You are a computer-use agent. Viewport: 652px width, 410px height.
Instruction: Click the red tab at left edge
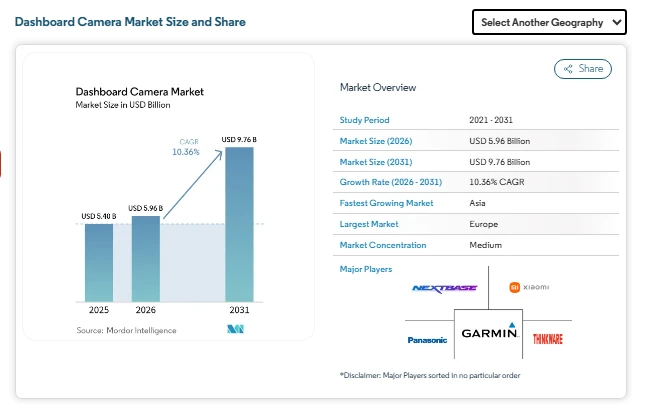[2, 163]
